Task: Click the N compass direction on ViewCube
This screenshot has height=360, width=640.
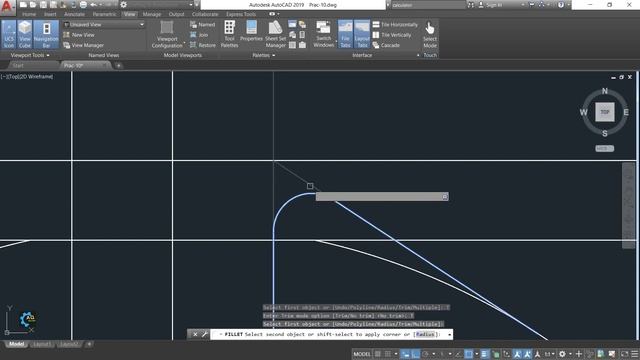Action: (x=604, y=91)
